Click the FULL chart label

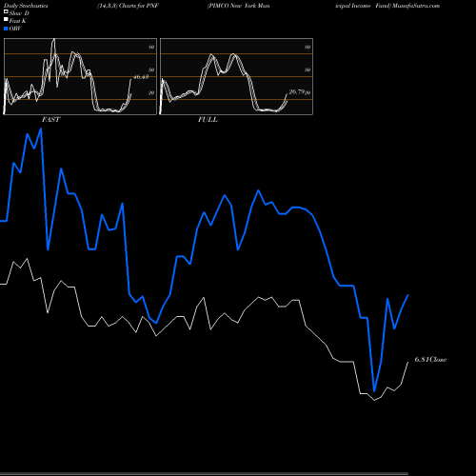208,120
